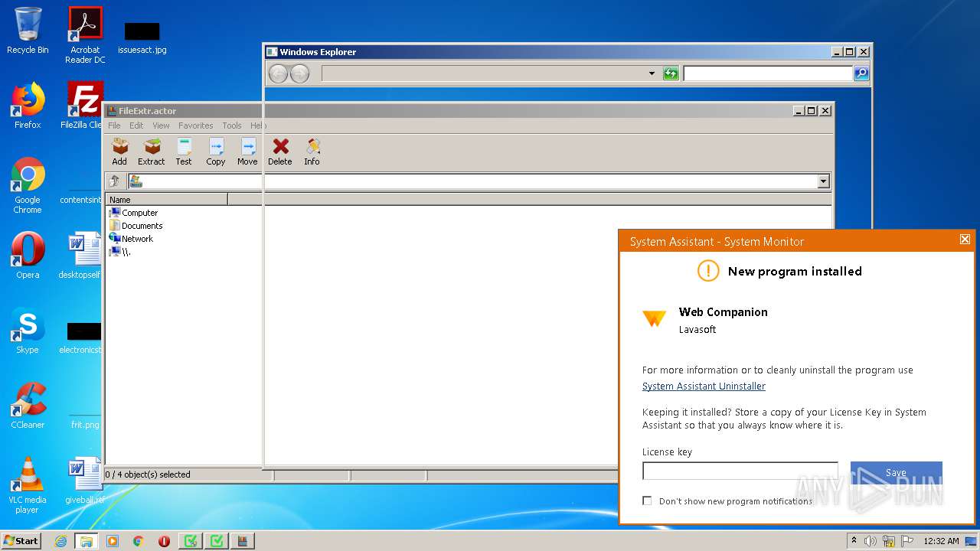Image resolution: width=980 pixels, height=551 pixels.
Task: Click the Test toolbar icon
Action: tap(184, 151)
